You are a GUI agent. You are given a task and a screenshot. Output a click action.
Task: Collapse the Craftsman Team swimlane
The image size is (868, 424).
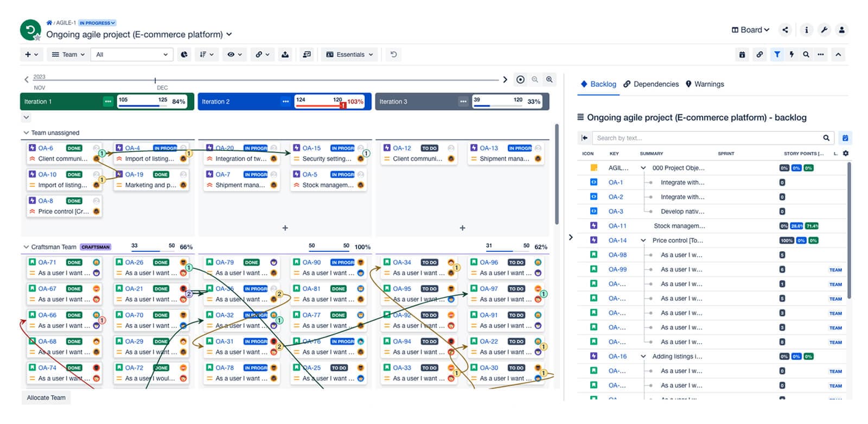pos(26,246)
